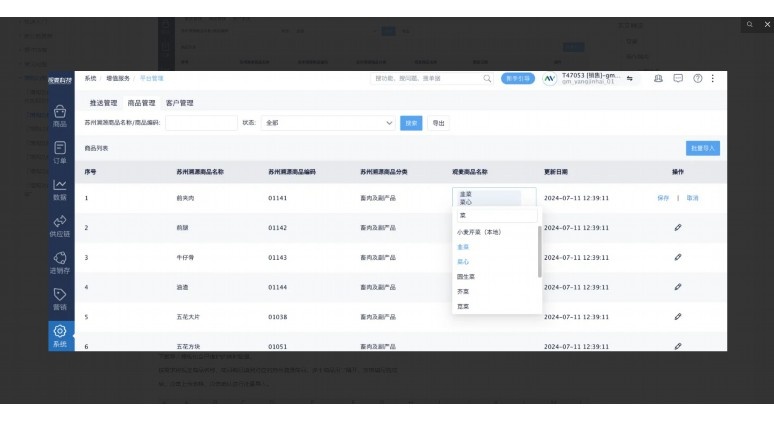Click product name 五花大片

pyautogui.click(x=188, y=317)
